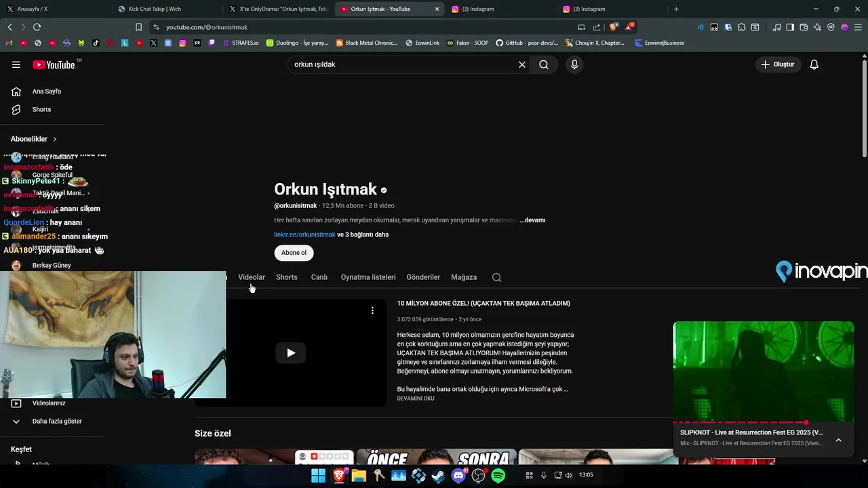This screenshot has height=488, width=868.
Task: Switch to the X'te OnlyDrama browser tab
Action: tap(278, 9)
